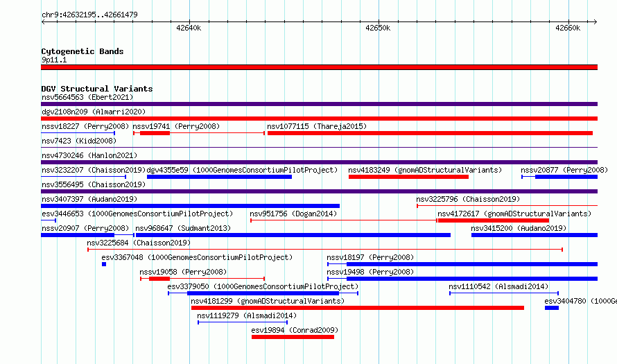Click nsv4172617 gnomADStructuralVariants label
617x364 pixels.
coord(514,214)
